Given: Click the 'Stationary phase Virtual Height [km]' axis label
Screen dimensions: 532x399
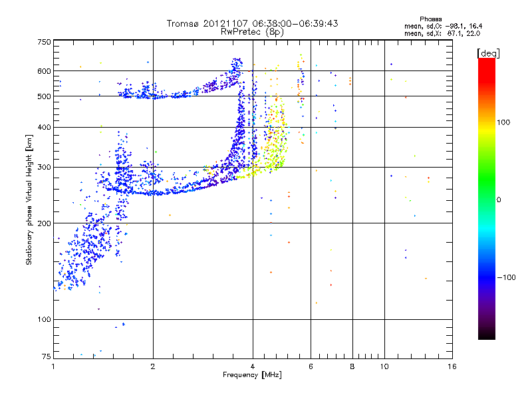Looking at the screenshot, I should click(29, 199).
